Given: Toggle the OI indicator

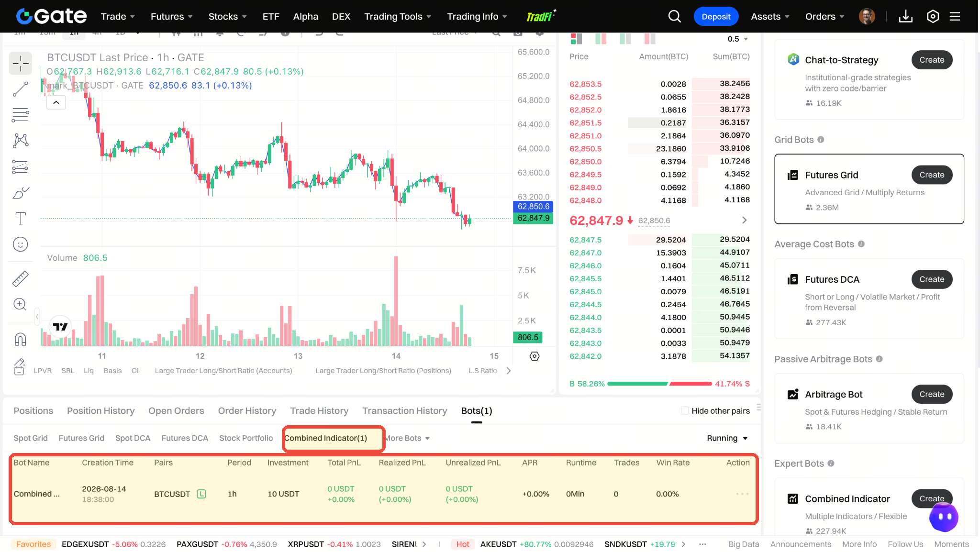Looking at the screenshot, I should [135, 371].
